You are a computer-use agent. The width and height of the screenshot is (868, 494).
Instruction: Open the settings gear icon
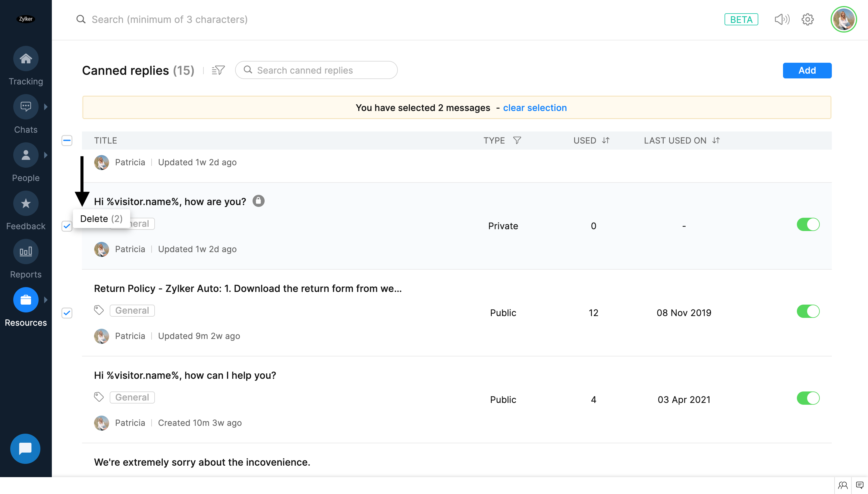[x=808, y=19]
